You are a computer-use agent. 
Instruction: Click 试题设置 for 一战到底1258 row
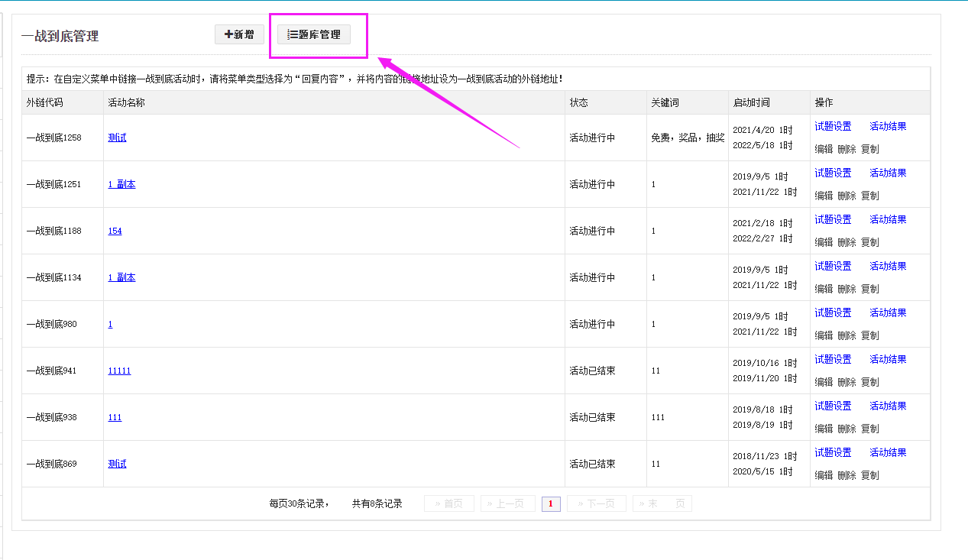coord(833,126)
